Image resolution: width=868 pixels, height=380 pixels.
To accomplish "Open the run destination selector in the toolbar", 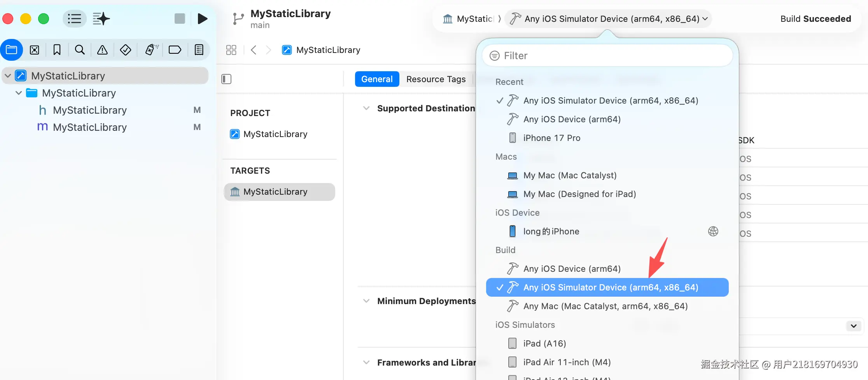I will (x=609, y=19).
